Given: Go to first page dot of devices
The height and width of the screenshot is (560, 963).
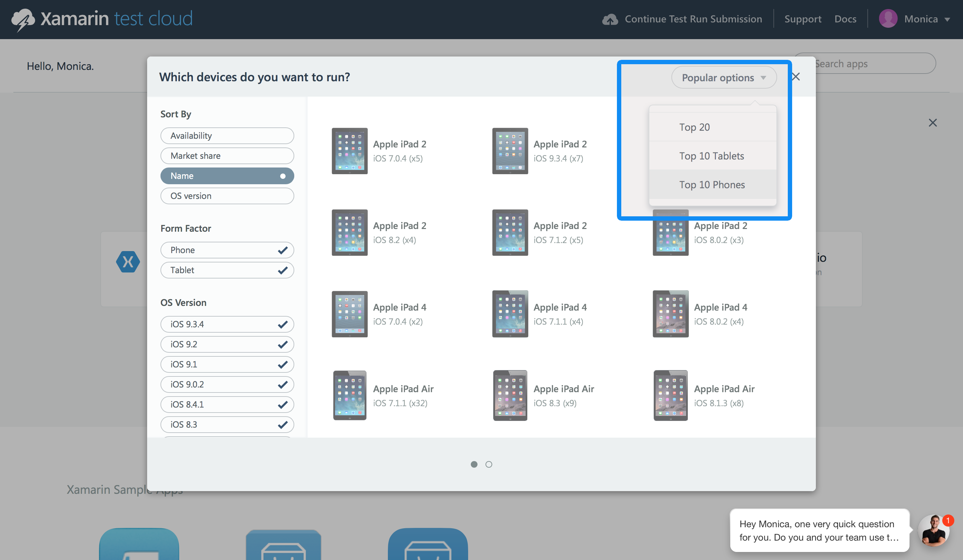Looking at the screenshot, I should (474, 464).
